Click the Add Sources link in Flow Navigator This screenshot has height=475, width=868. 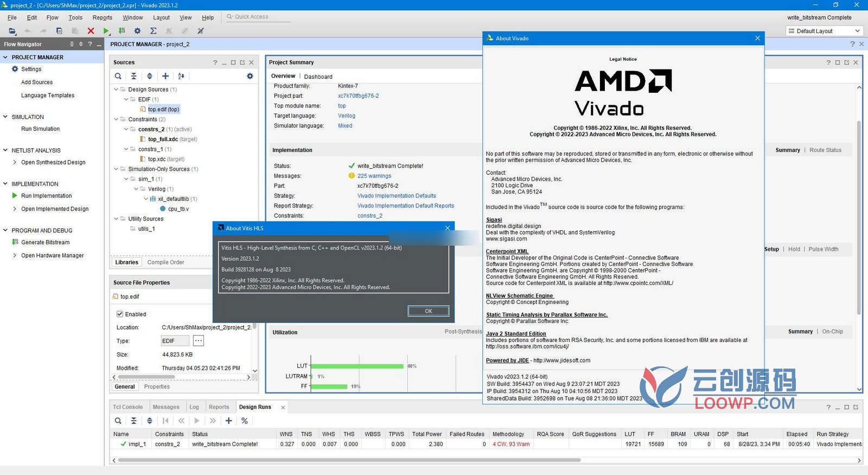[37, 83]
